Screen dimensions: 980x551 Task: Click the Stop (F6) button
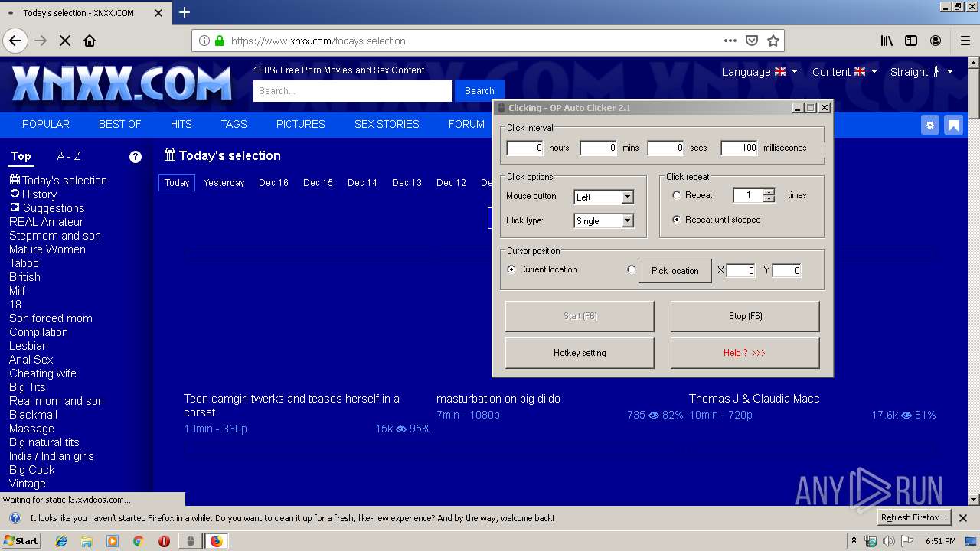[745, 316]
